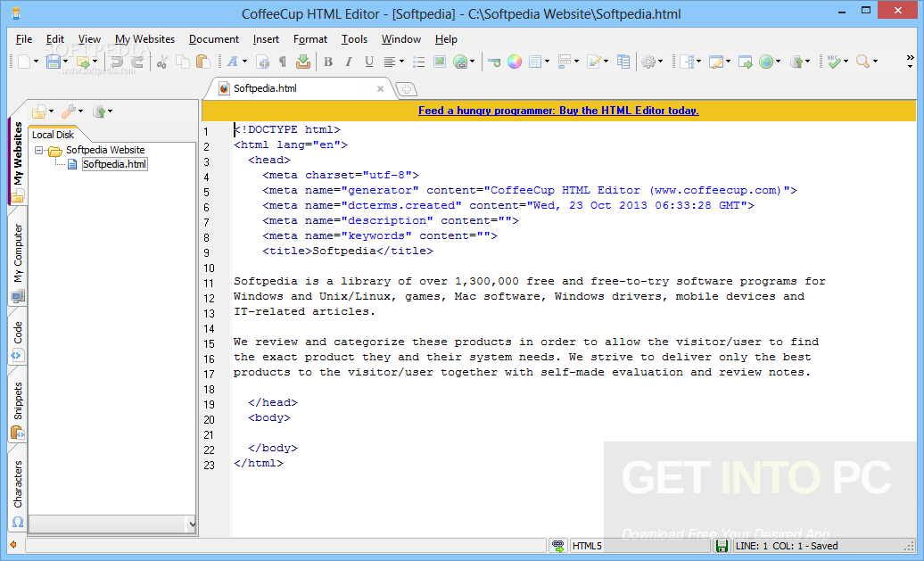Open dropdown arrow beside the gear icon
Viewport: 924px width, 561px height.
point(660,62)
